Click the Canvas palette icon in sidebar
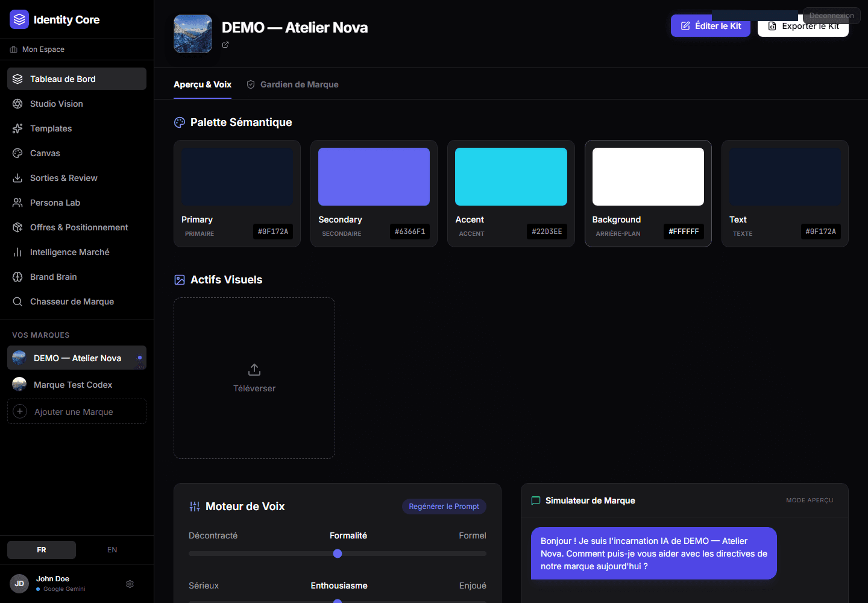This screenshot has height=603, width=868. point(17,153)
